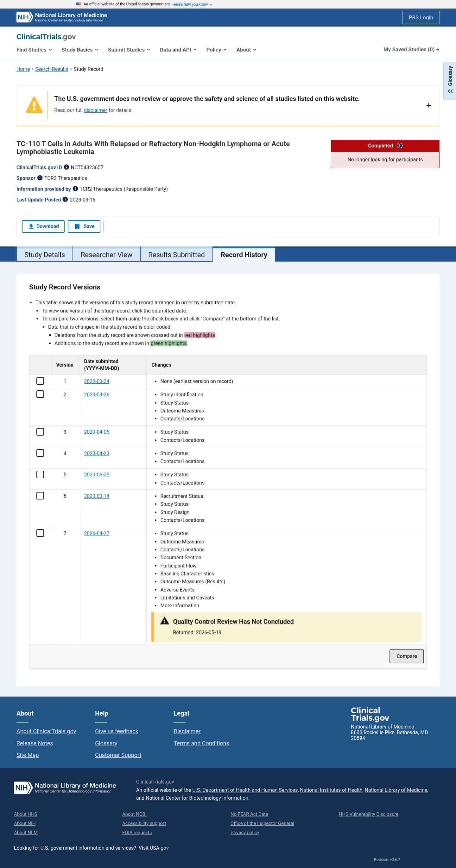The height and width of the screenshot is (868, 456).
Task: Tick the version 4 checkbox
Action: click(40, 453)
